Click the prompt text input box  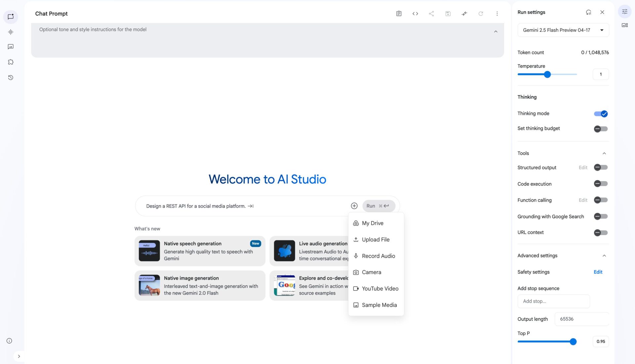245,206
